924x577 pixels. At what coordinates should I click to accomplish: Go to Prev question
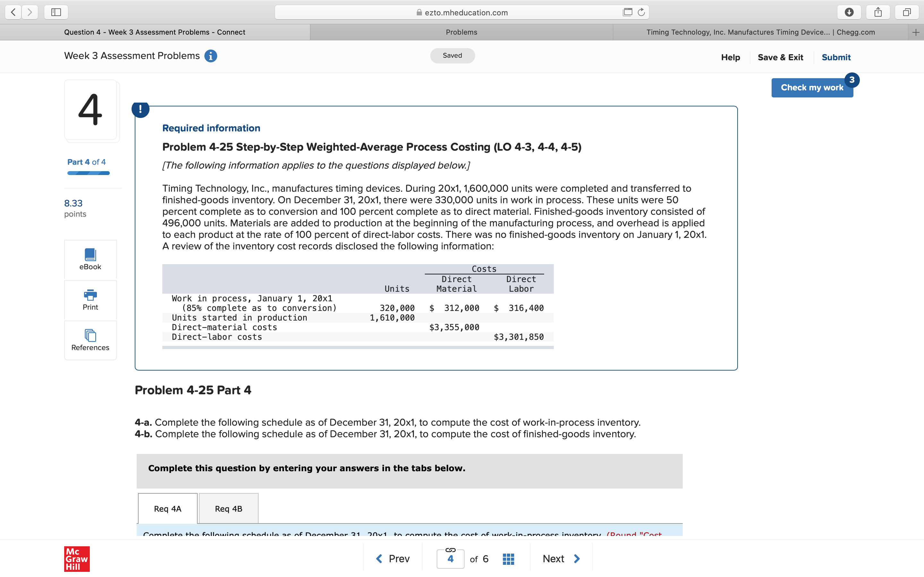pyautogui.click(x=393, y=559)
